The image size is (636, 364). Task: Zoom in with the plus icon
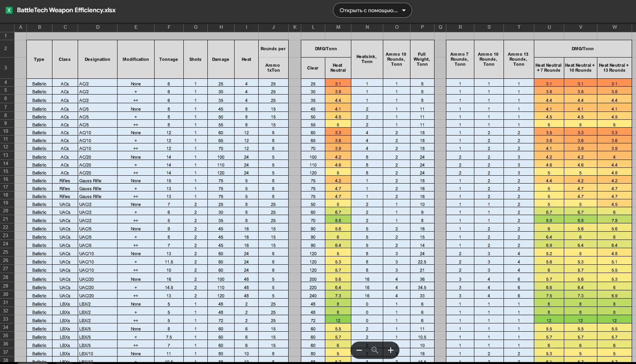click(390, 350)
